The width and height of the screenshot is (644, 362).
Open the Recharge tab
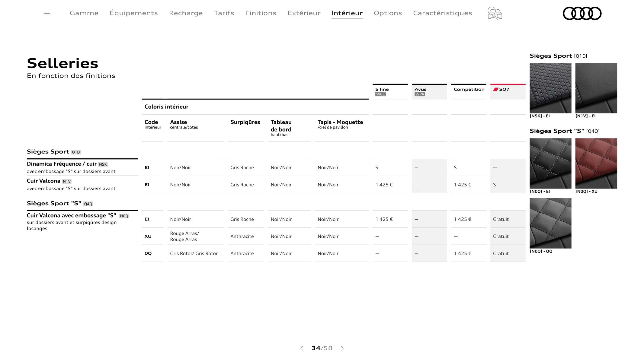coord(186,13)
